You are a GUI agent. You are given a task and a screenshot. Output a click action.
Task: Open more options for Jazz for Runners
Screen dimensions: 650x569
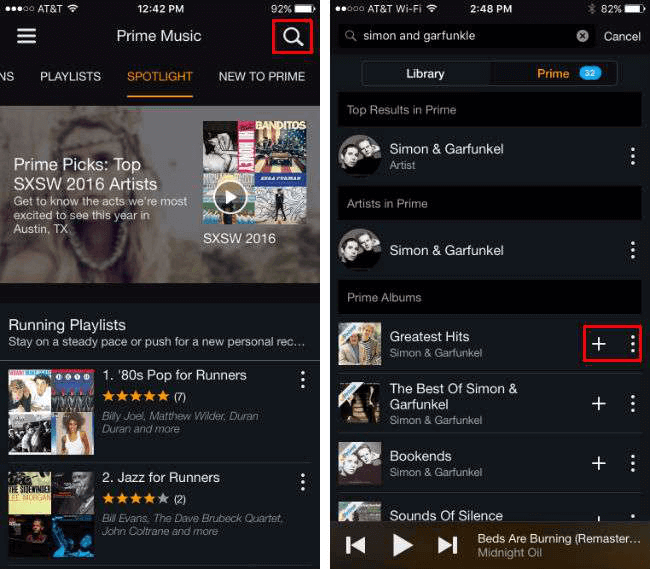point(303,482)
